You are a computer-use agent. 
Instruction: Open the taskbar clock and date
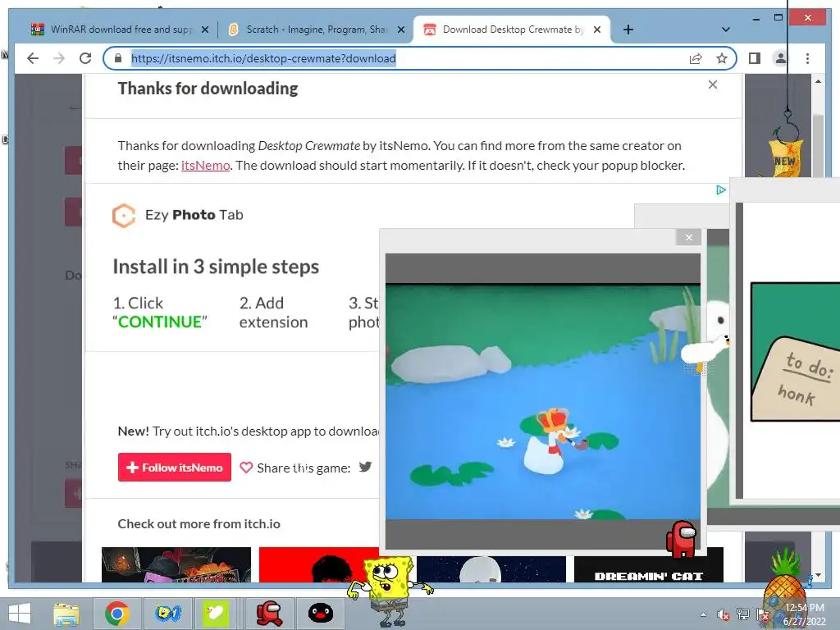pos(805,614)
